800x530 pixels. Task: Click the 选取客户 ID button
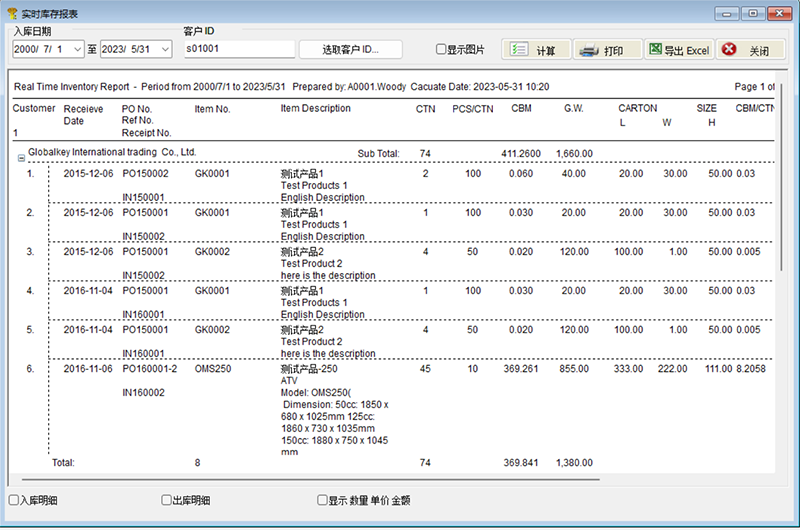tap(350, 49)
